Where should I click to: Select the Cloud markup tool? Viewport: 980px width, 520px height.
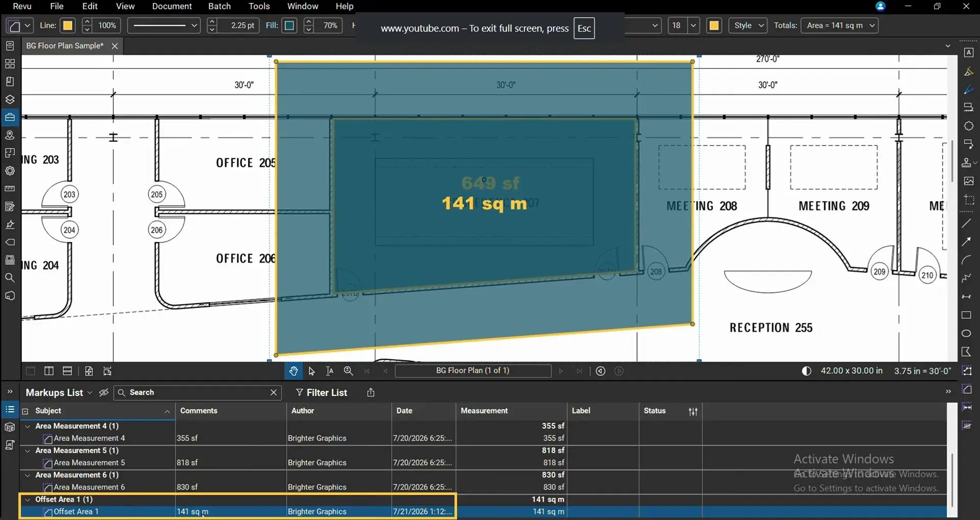(x=968, y=126)
